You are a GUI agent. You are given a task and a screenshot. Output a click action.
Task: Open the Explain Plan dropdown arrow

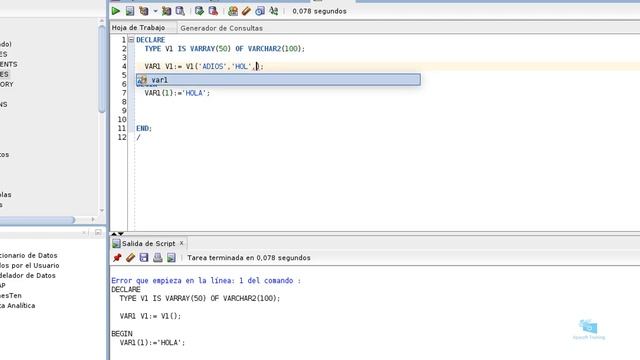tap(155, 11)
